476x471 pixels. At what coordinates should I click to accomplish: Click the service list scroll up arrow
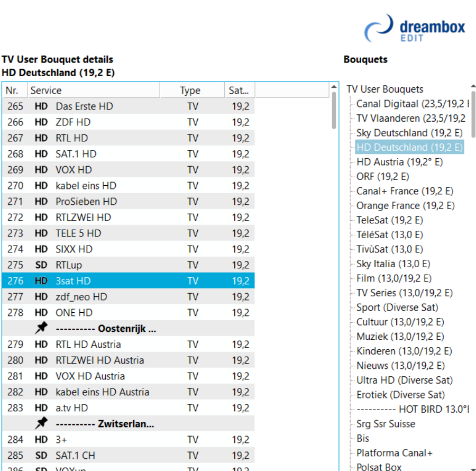coord(334,87)
